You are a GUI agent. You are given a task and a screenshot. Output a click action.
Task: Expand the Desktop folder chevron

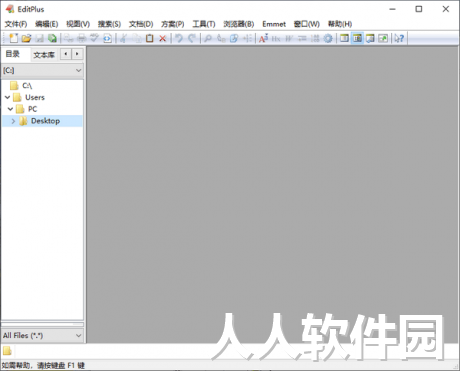(13, 121)
